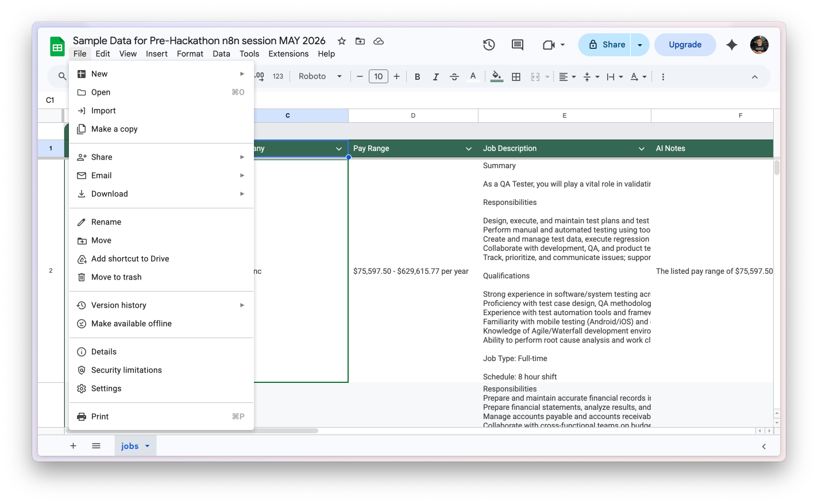Click the move to folder icon beside title

tap(360, 41)
